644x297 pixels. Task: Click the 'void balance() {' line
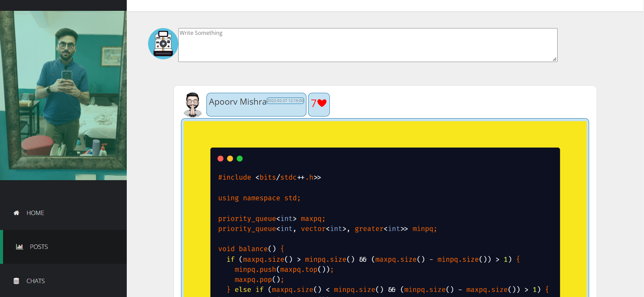251,249
